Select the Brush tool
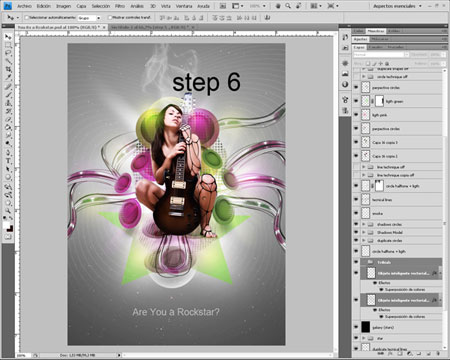The width and height of the screenshot is (450, 360). 8,95
